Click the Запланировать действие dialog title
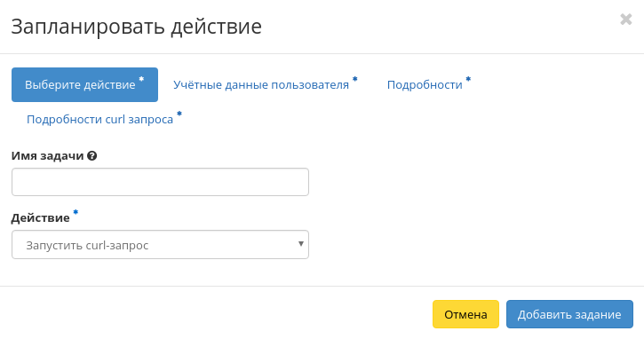Viewport: 644px width, 339px height. [137, 27]
